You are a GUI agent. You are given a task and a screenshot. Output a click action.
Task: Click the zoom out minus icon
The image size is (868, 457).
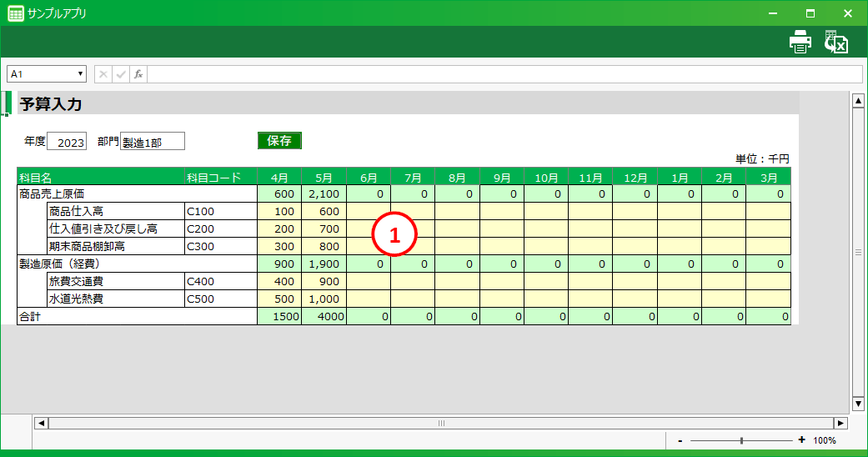pyautogui.click(x=680, y=440)
